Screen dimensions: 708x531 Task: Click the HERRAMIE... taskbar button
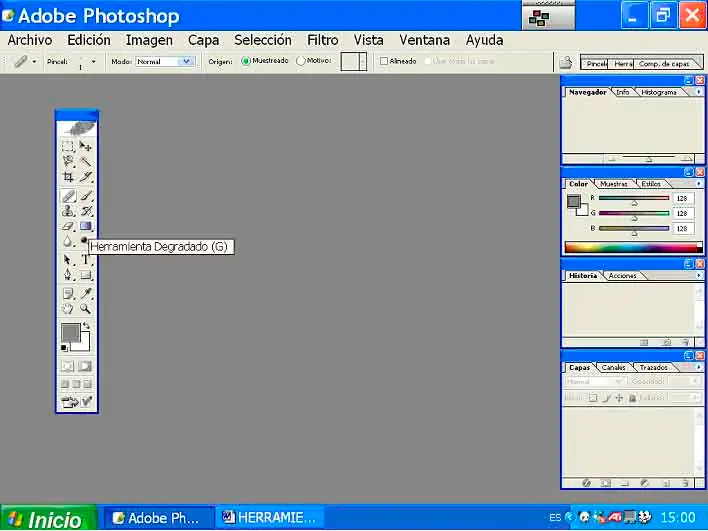pyautogui.click(x=270, y=517)
